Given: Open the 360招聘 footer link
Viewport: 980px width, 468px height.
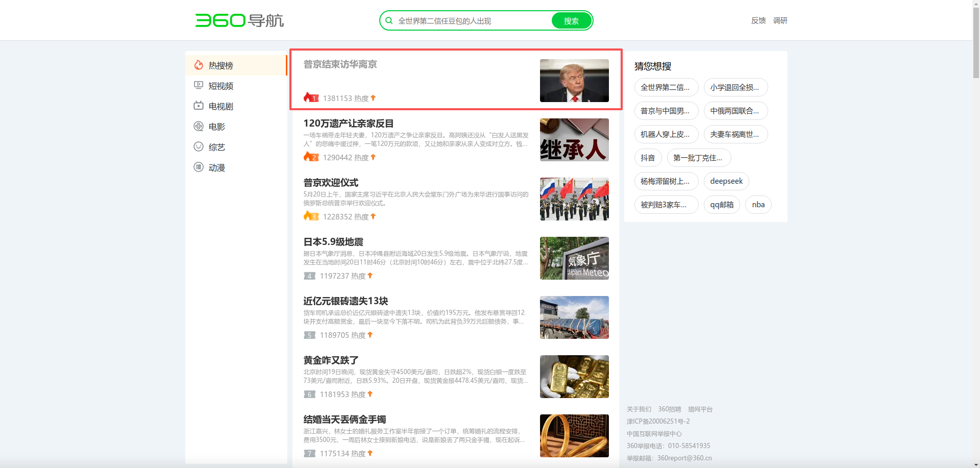Looking at the screenshot, I should 670,409.
